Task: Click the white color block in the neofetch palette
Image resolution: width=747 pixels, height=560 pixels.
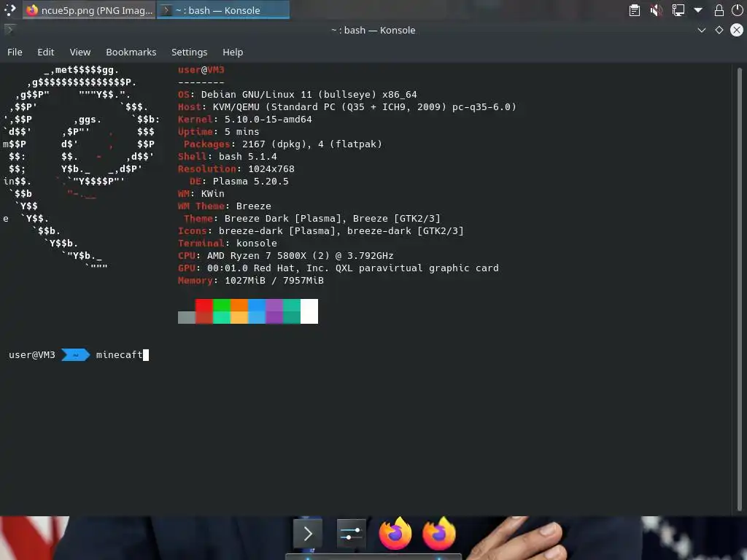Action: (309, 311)
